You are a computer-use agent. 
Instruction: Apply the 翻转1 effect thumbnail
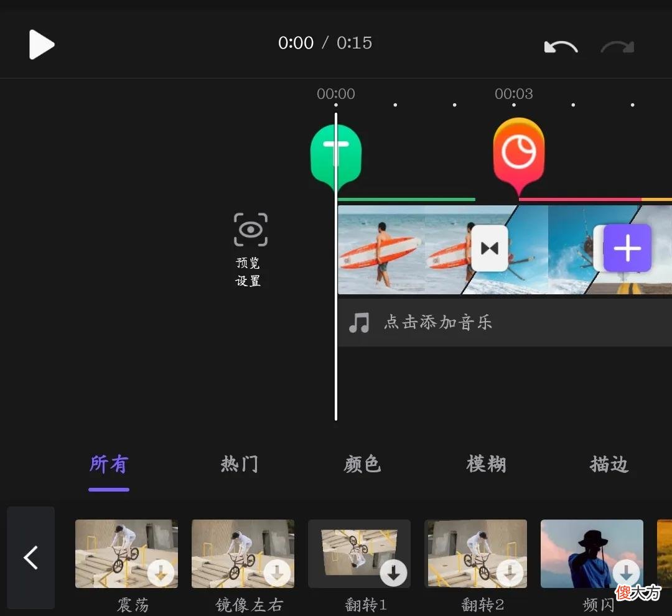coord(359,553)
